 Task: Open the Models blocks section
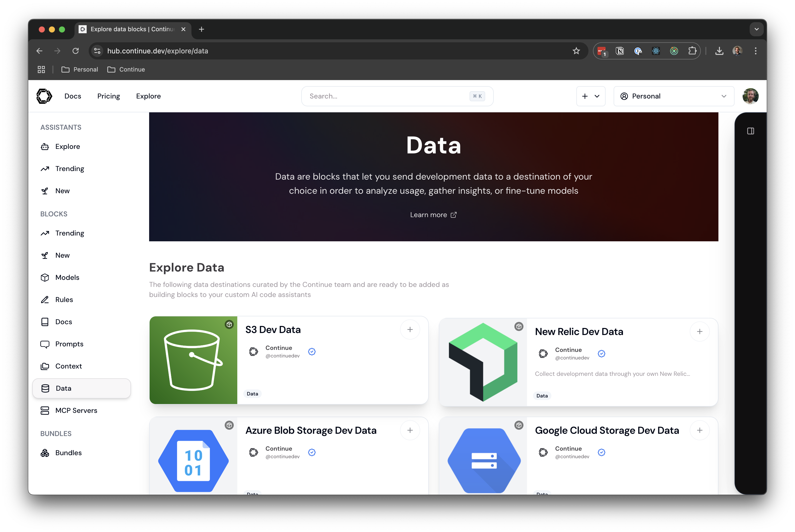click(x=67, y=277)
